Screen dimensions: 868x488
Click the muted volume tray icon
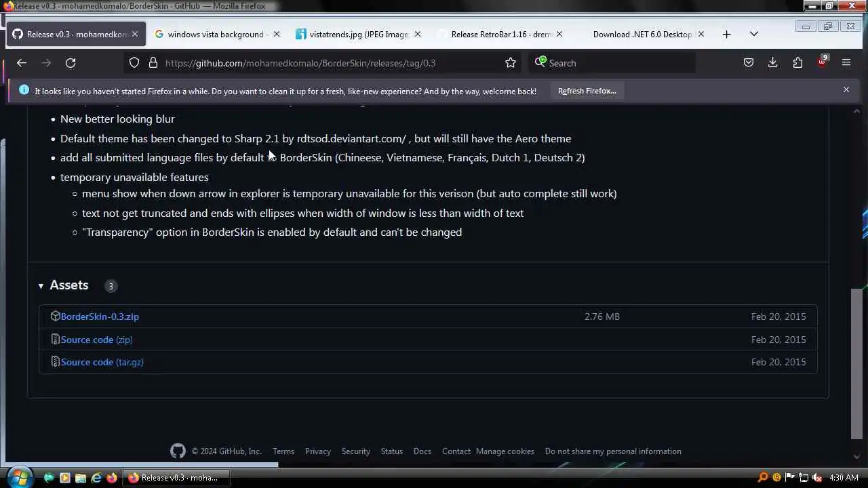click(x=817, y=478)
